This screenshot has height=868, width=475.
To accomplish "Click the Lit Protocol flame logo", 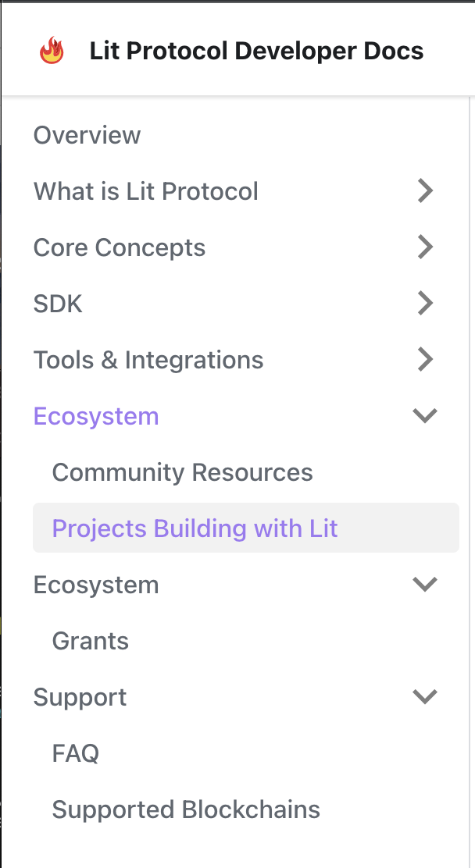I will click(x=52, y=51).
